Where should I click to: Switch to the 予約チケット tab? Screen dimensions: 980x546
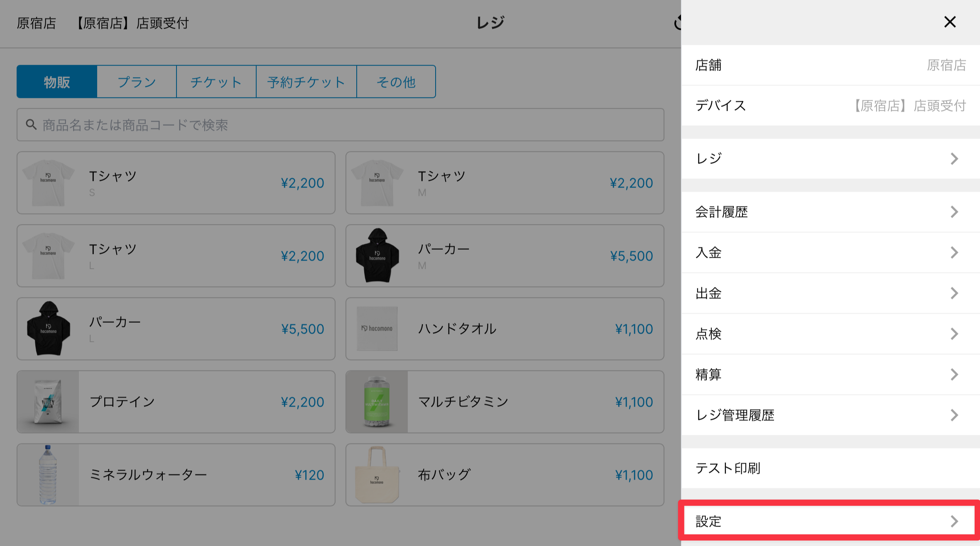point(306,82)
